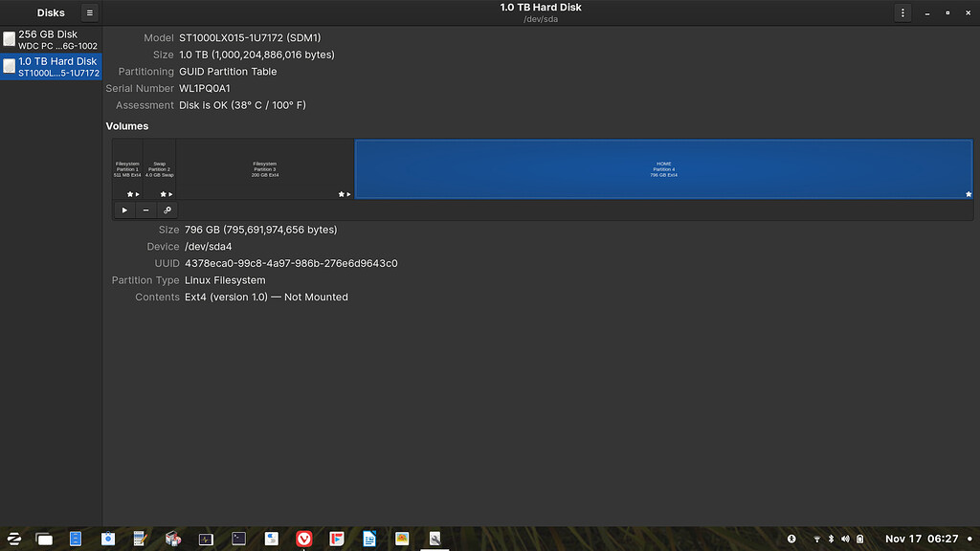Open the drive options three-dot menu
The height and width of the screenshot is (551, 980).
[902, 12]
